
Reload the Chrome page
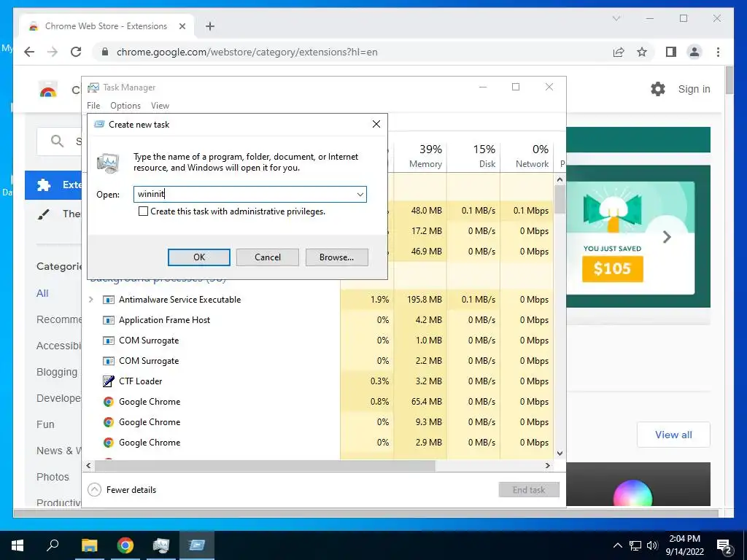click(76, 52)
